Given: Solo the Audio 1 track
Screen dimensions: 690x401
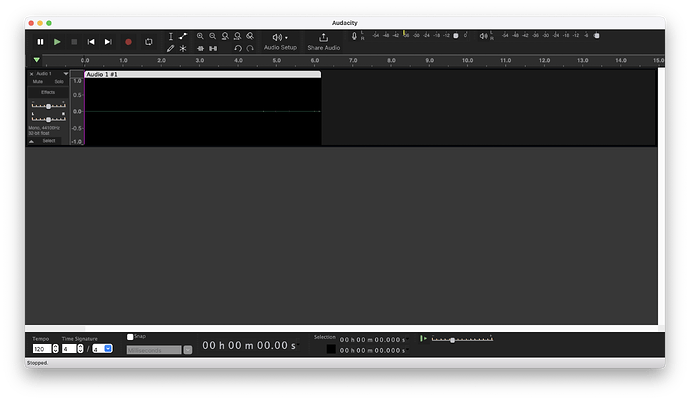Looking at the screenshot, I should coord(59,82).
